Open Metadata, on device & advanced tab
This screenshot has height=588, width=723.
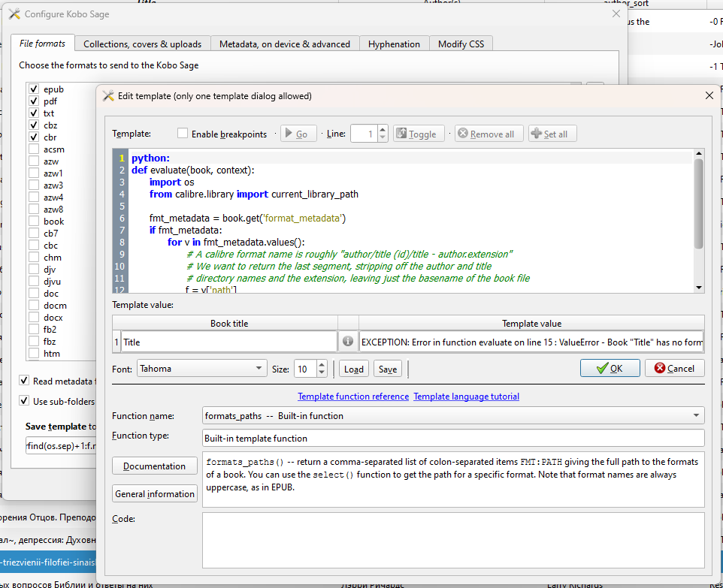(285, 44)
